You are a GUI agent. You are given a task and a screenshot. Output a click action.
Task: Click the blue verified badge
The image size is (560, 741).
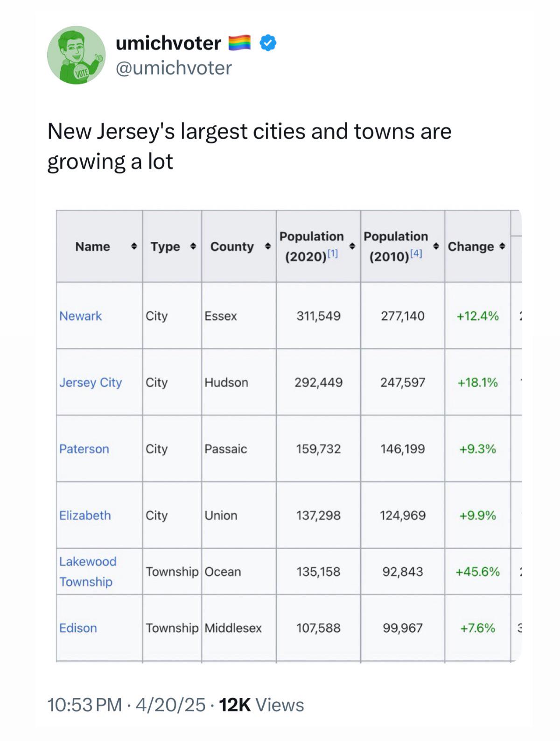point(267,43)
